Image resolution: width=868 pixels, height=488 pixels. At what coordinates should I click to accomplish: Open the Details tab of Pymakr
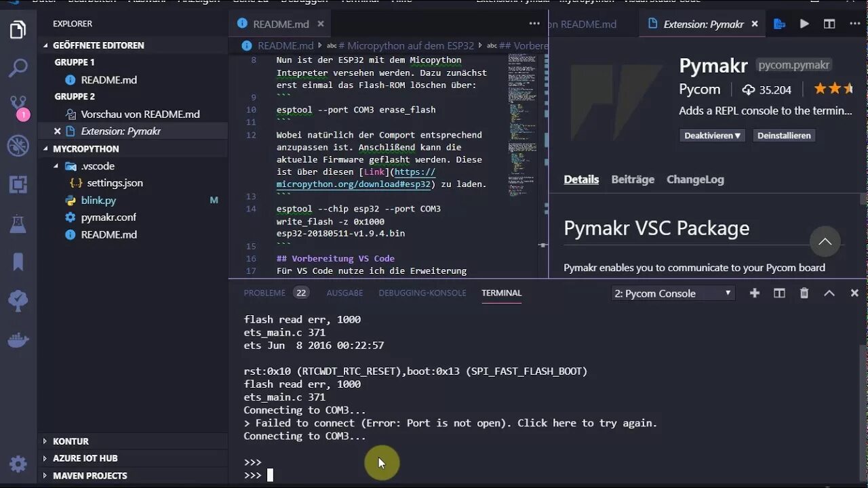[x=581, y=180]
